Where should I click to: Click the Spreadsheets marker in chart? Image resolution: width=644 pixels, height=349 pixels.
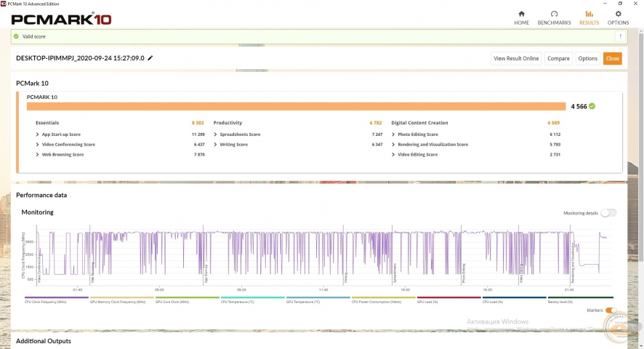[395, 273]
